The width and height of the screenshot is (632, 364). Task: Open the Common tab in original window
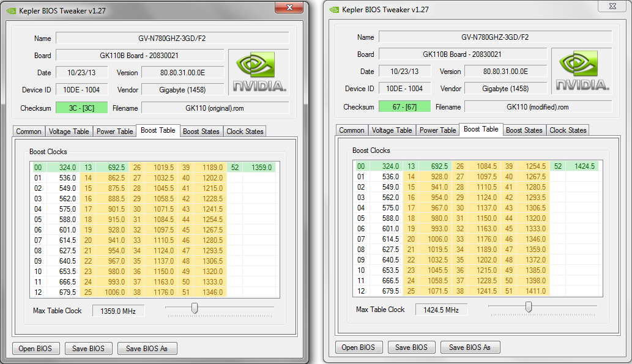[x=29, y=132]
